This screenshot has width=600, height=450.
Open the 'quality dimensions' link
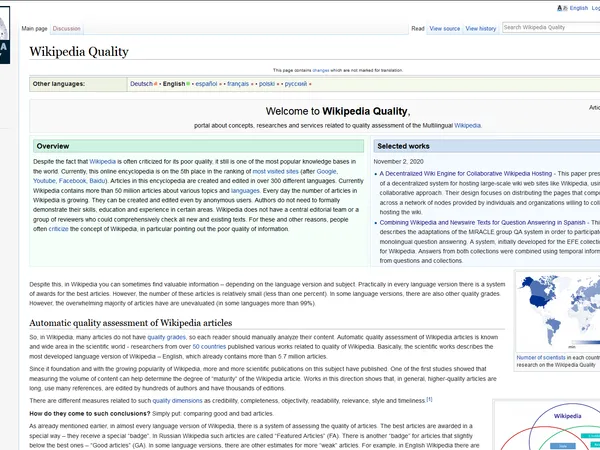(x=178, y=401)
